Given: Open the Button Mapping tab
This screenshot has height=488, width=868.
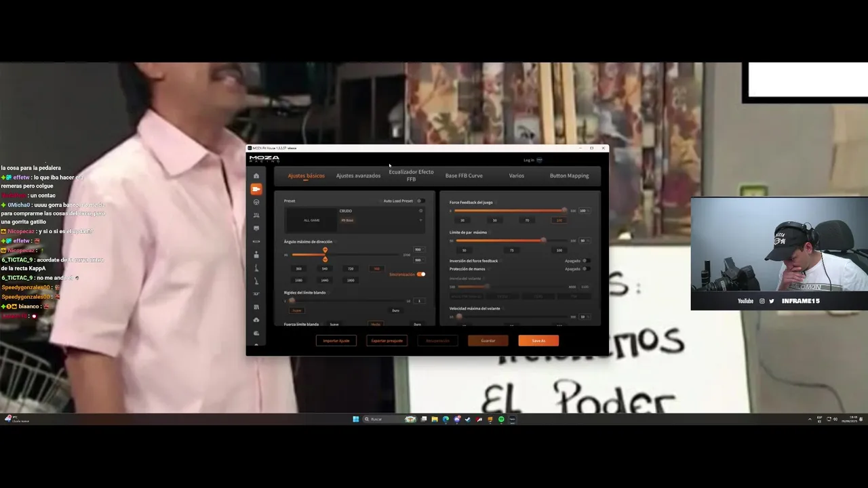Looking at the screenshot, I should (569, 176).
